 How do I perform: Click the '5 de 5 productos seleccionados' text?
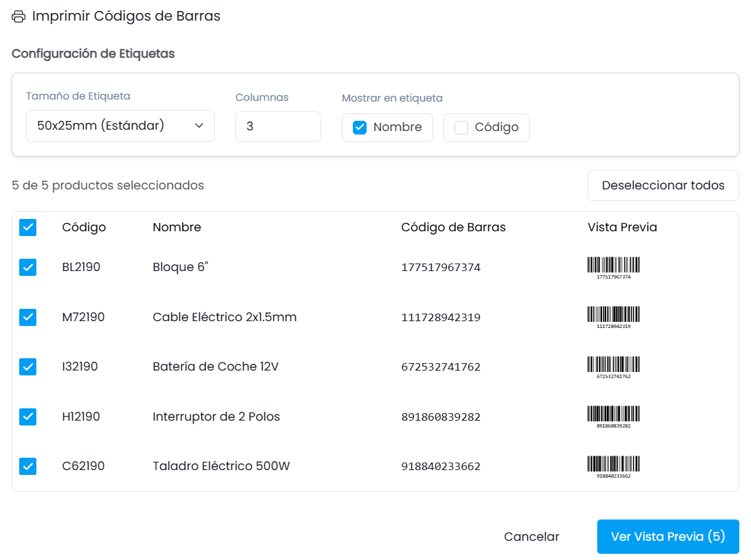point(108,185)
